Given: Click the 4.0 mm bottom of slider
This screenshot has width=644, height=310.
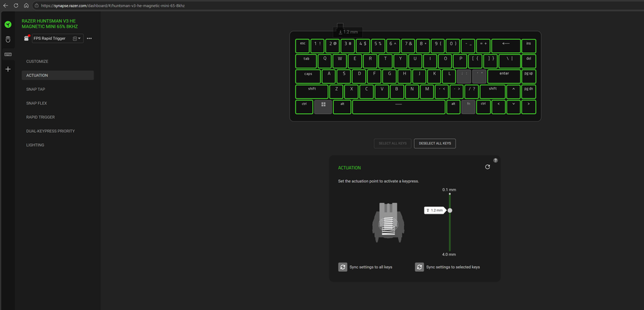Looking at the screenshot, I should click(449, 254).
